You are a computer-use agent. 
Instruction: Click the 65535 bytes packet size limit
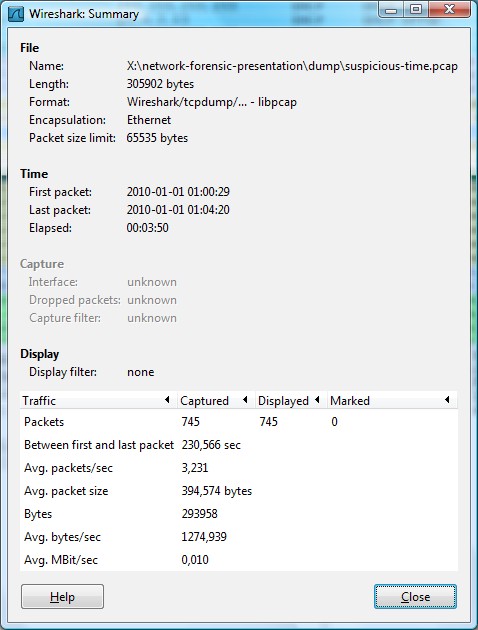point(157,138)
